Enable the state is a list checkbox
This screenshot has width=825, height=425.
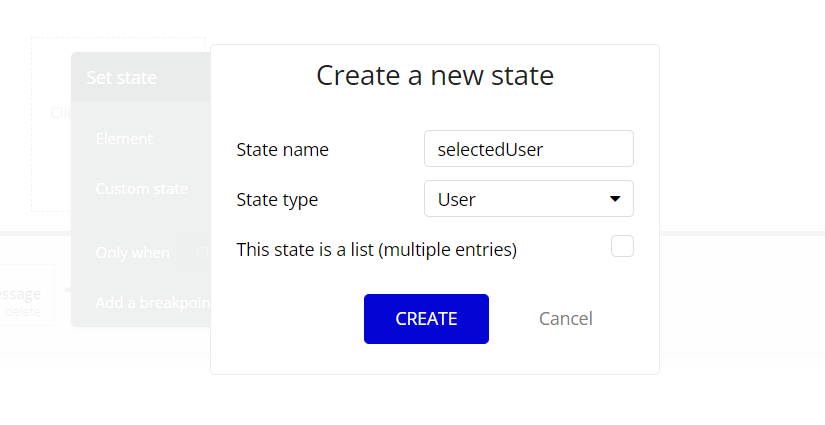pos(622,246)
